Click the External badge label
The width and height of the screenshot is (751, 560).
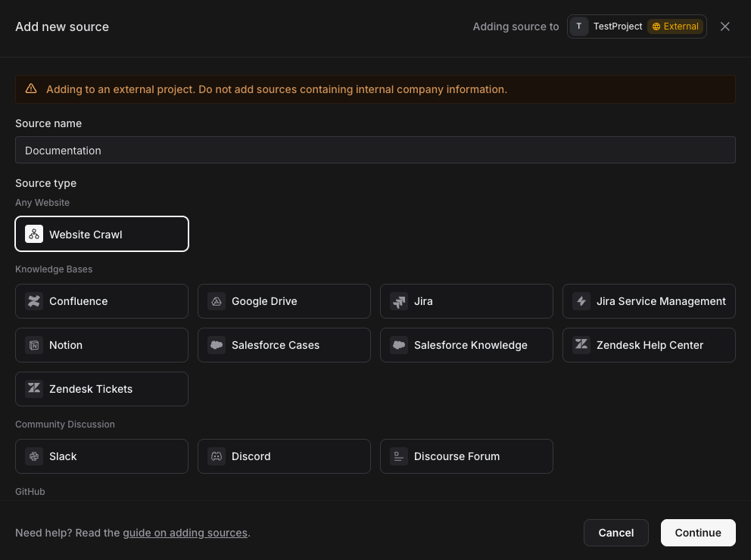click(x=681, y=26)
